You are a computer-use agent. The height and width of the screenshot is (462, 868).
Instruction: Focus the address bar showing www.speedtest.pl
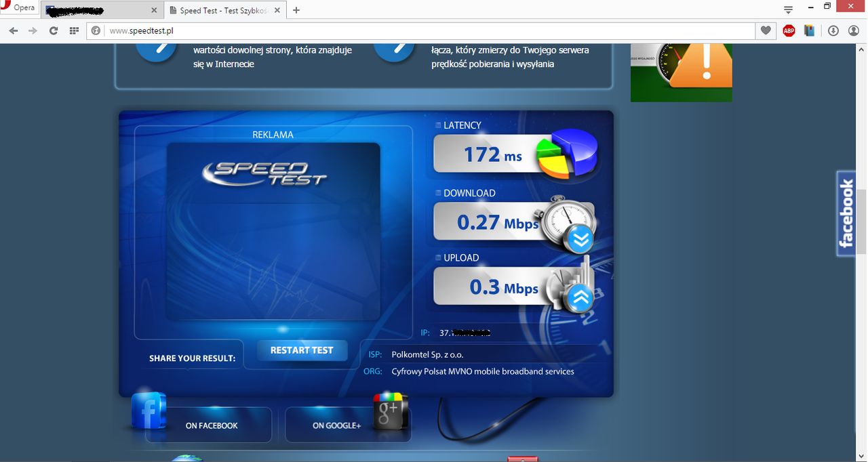pos(420,30)
